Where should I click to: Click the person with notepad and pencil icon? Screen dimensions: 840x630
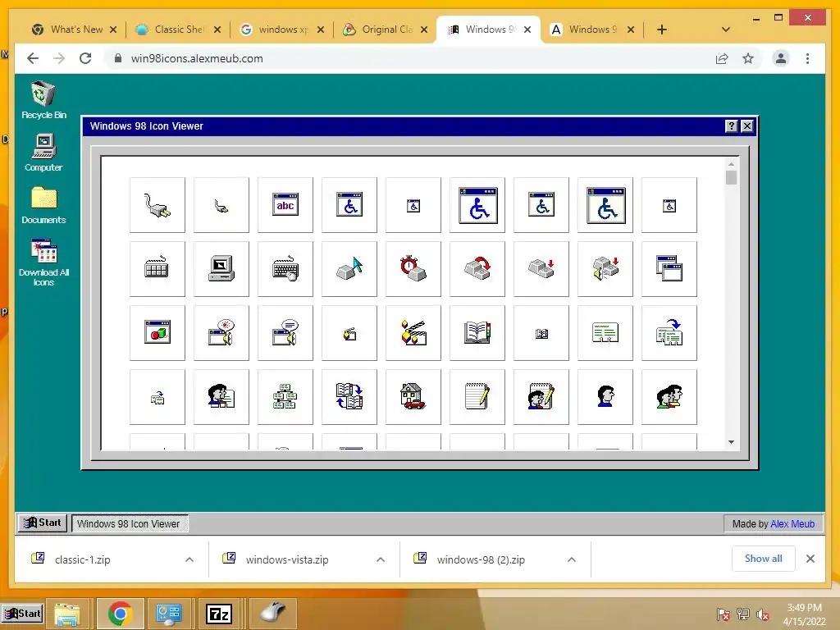point(541,397)
